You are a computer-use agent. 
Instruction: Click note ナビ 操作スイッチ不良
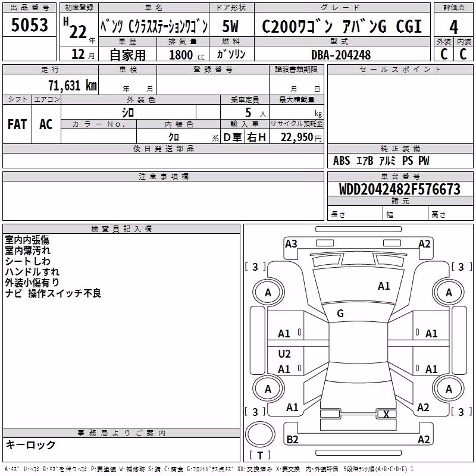[53, 293]
